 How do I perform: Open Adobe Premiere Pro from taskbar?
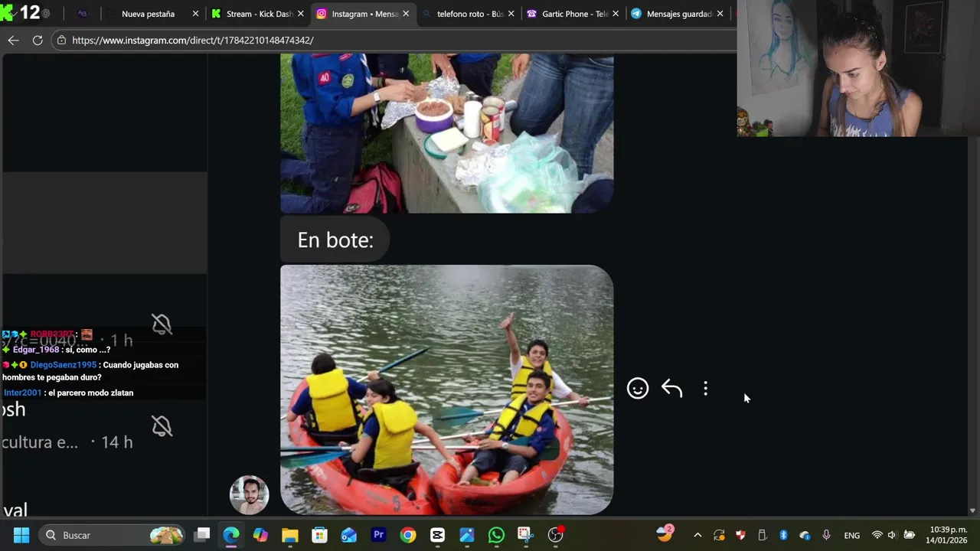pyautogui.click(x=378, y=535)
